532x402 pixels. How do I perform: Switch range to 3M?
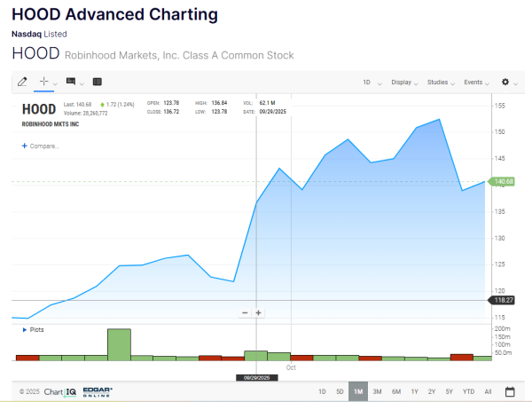pyautogui.click(x=377, y=391)
